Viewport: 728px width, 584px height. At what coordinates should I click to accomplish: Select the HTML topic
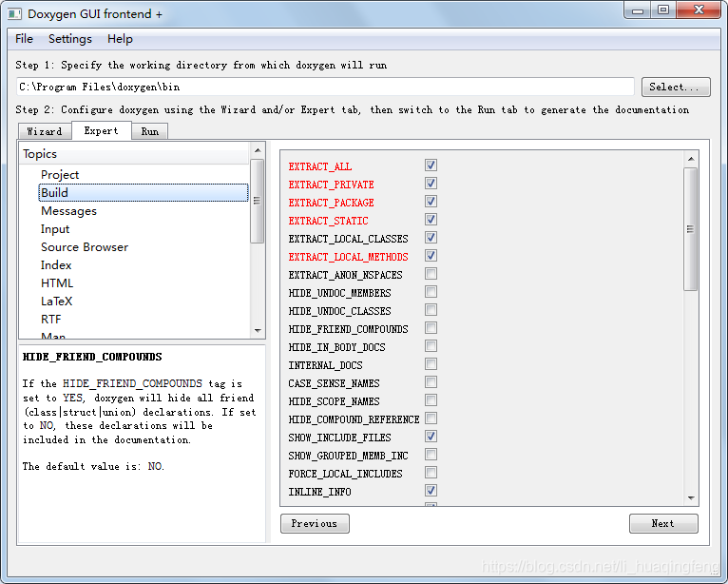pos(57,283)
